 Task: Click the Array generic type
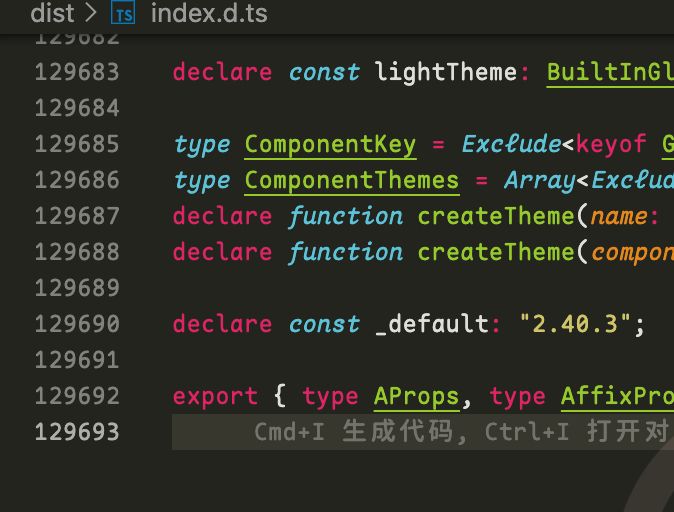(x=540, y=181)
